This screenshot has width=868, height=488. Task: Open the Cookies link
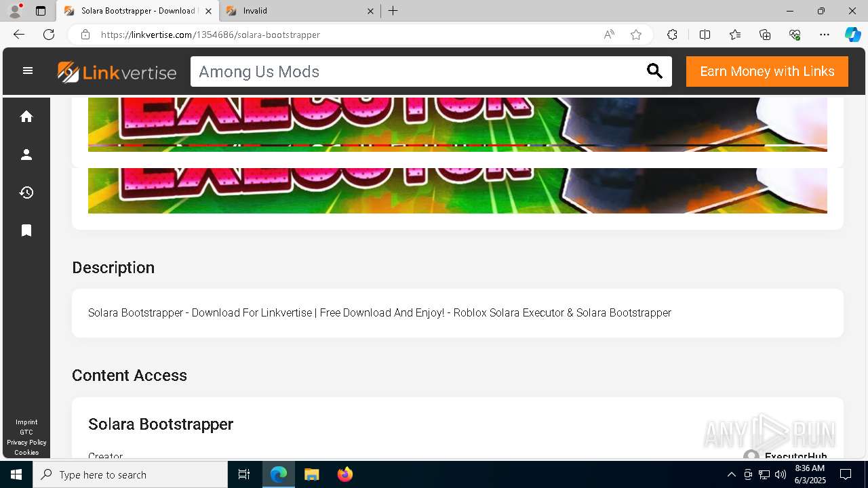(x=26, y=453)
